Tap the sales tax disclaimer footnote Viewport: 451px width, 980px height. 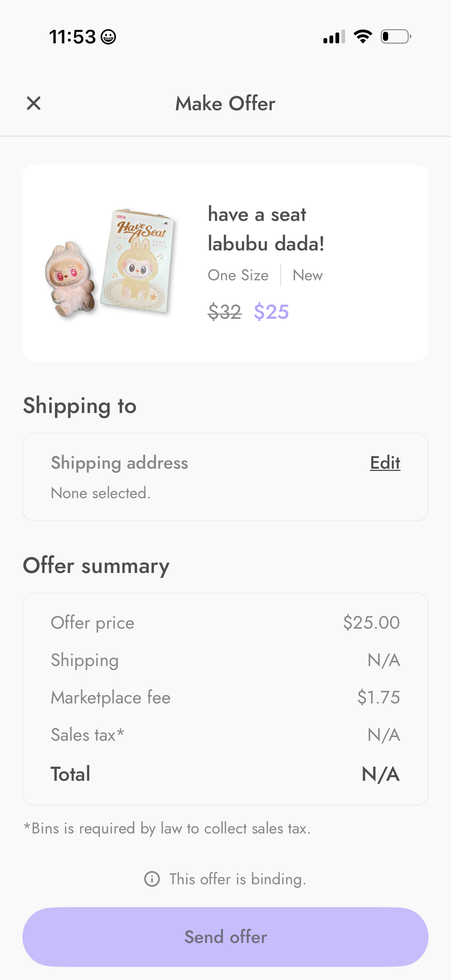(167, 829)
